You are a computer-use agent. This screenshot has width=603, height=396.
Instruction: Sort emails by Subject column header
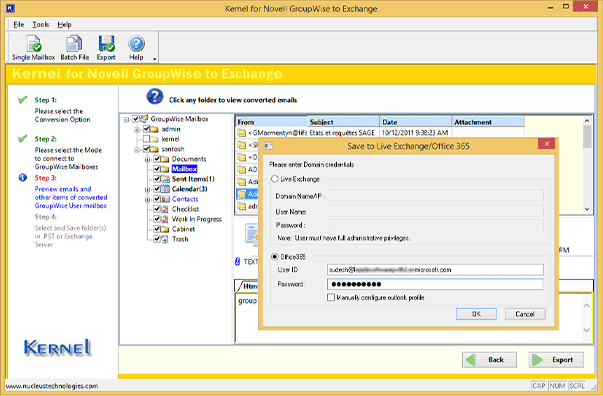tap(344, 122)
